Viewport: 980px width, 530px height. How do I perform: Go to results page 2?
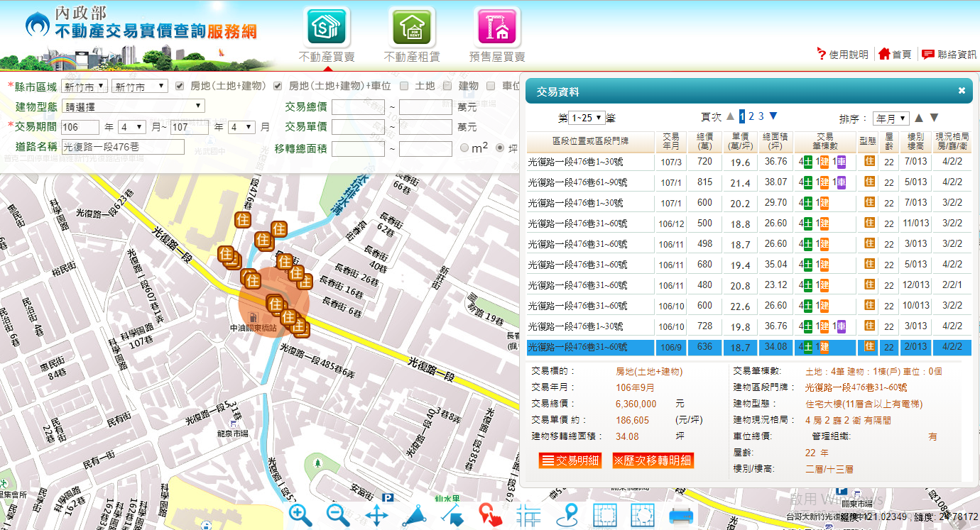[x=751, y=116]
